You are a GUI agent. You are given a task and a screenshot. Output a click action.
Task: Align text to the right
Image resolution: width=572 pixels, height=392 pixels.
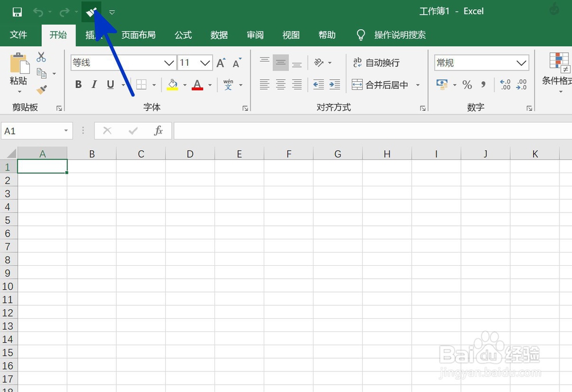pyautogui.click(x=297, y=85)
